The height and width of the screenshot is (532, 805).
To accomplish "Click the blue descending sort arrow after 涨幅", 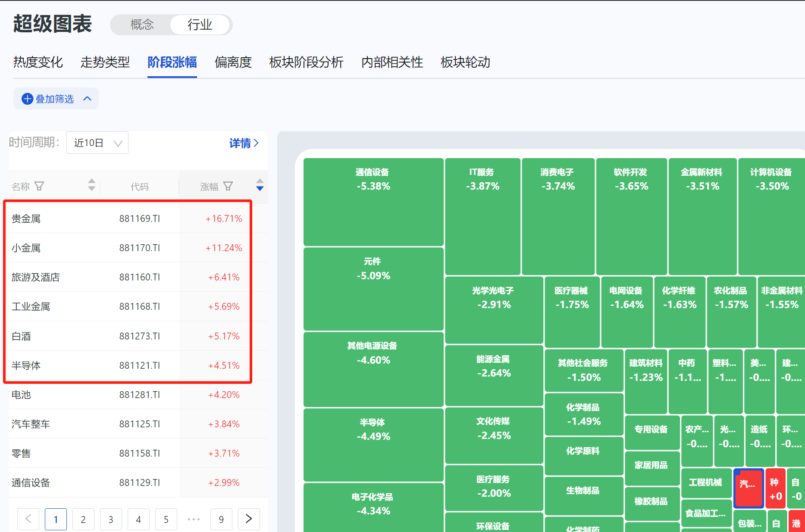I will coord(260,188).
